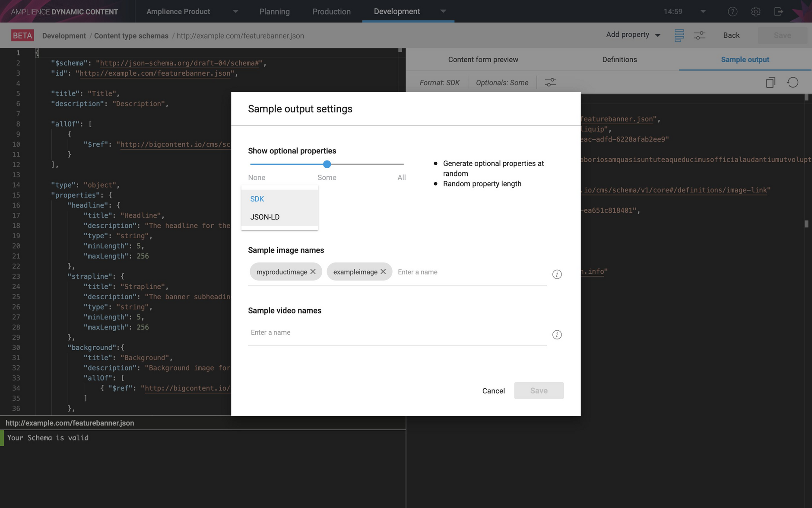Open the Content form preview tab
The width and height of the screenshot is (812, 508).
point(483,60)
